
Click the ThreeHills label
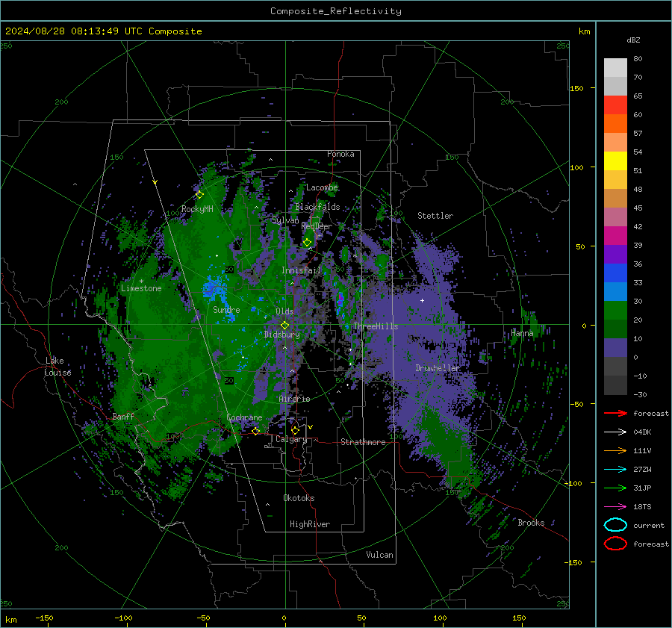click(376, 326)
